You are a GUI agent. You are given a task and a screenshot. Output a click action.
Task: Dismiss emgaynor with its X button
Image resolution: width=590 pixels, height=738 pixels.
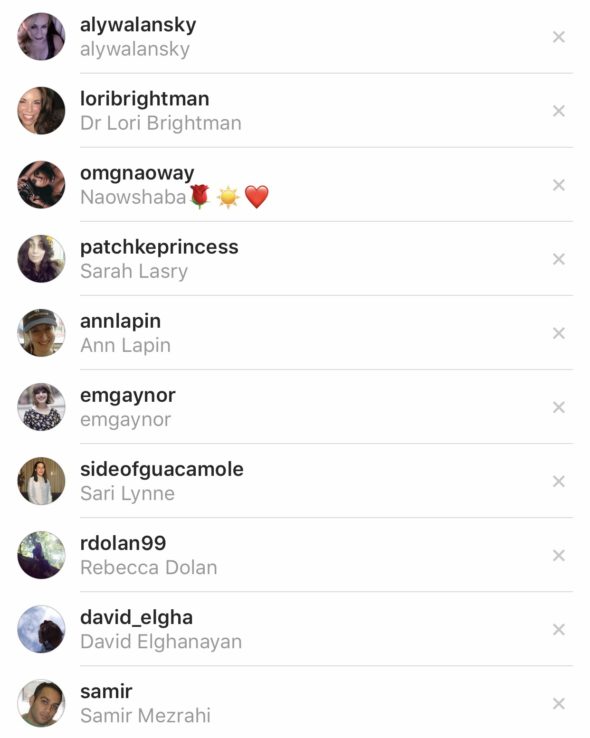tap(558, 407)
